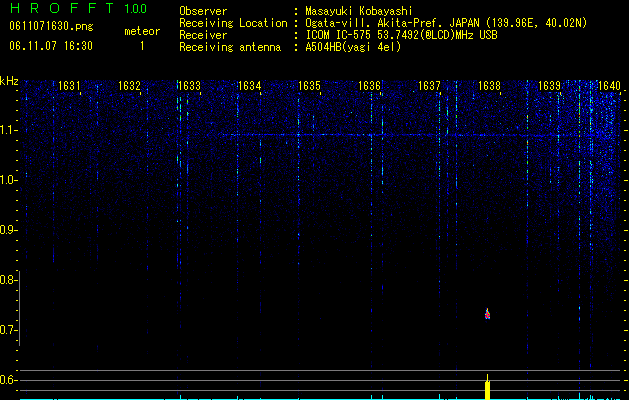Click the date 06.11.07 16:30 text
Image resolution: width=629 pixels, height=400 pixels.
click(51, 46)
